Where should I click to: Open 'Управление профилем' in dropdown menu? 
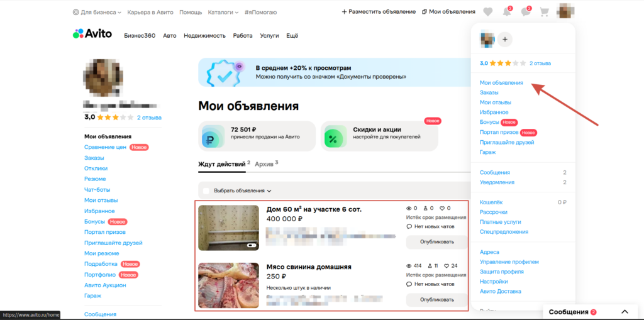coord(509,262)
